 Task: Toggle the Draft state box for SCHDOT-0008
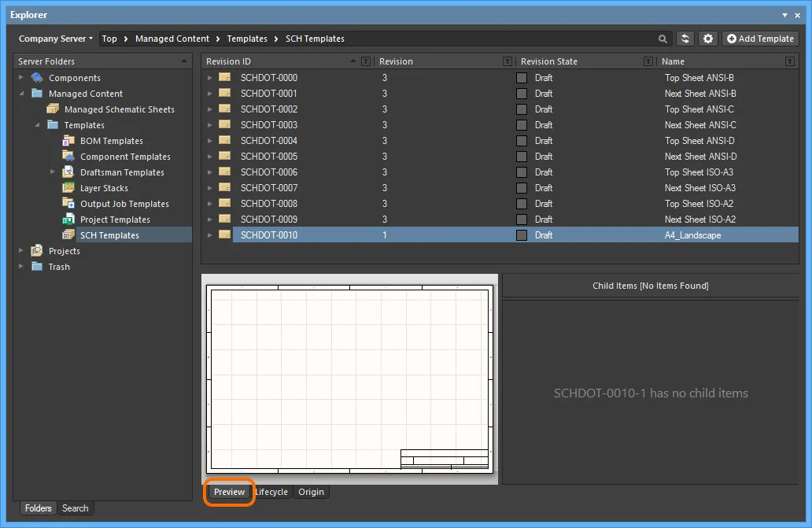(522, 204)
